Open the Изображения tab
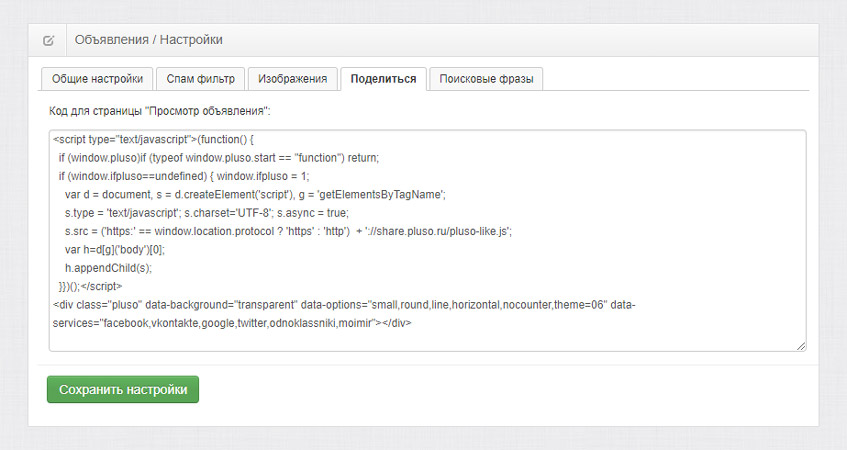This screenshot has width=847, height=450. pyautogui.click(x=292, y=79)
